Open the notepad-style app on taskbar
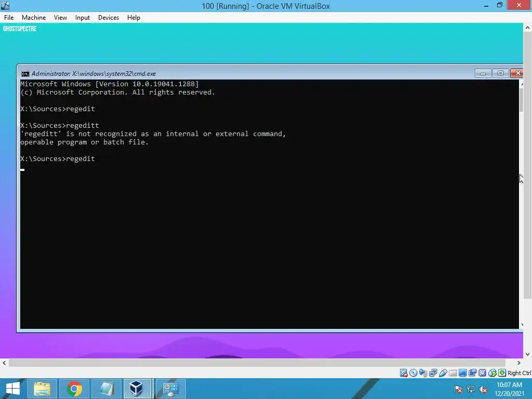This screenshot has width=532, height=399. (x=107, y=389)
